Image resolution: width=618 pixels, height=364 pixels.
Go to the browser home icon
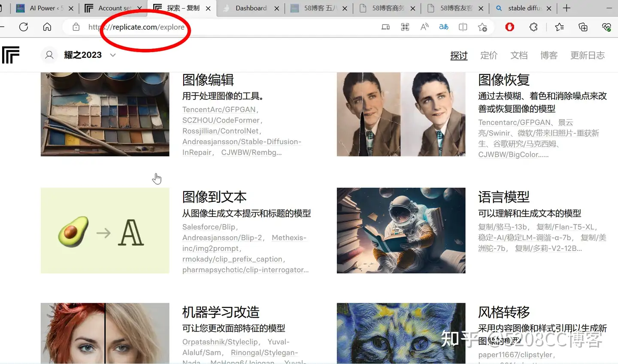[47, 27]
